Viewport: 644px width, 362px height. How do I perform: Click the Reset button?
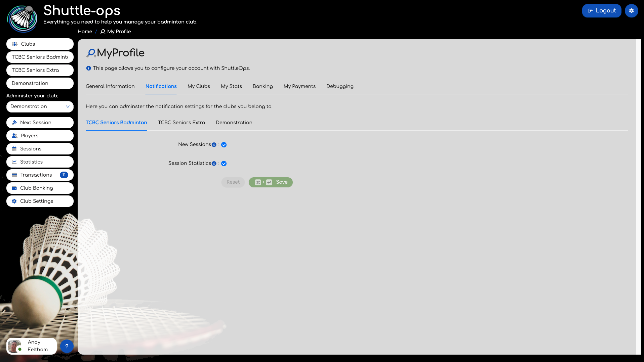pos(233,182)
